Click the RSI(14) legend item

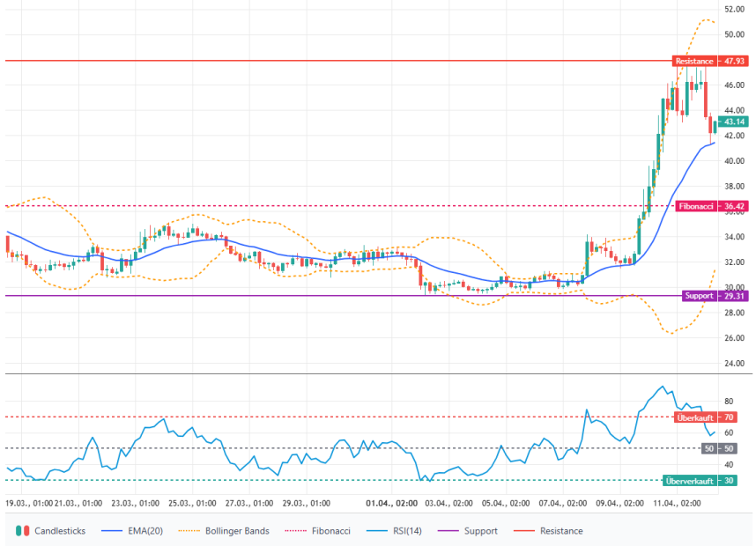click(401, 531)
